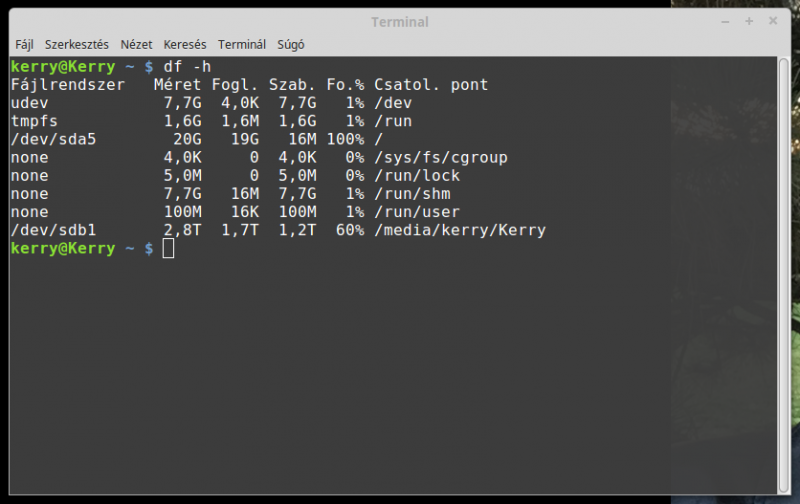
Task: Click the 100% usage value
Action: click(x=345, y=139)
